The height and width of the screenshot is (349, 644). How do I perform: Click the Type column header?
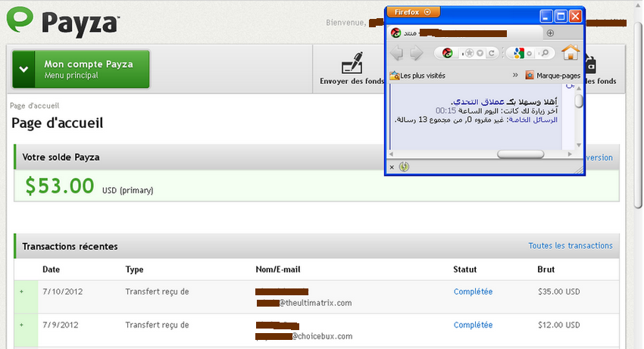click(134, 270)
